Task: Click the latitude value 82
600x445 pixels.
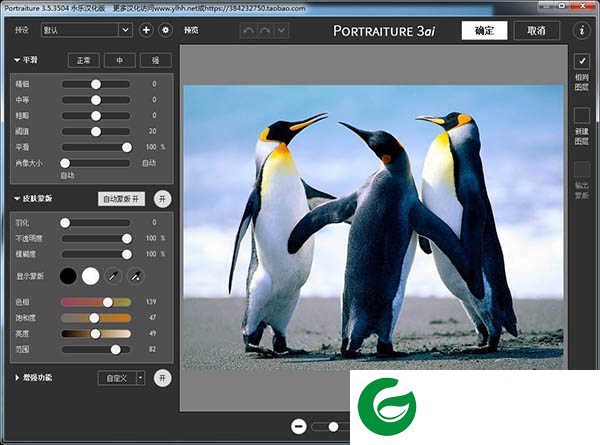Action: click(x=152, y=349)
